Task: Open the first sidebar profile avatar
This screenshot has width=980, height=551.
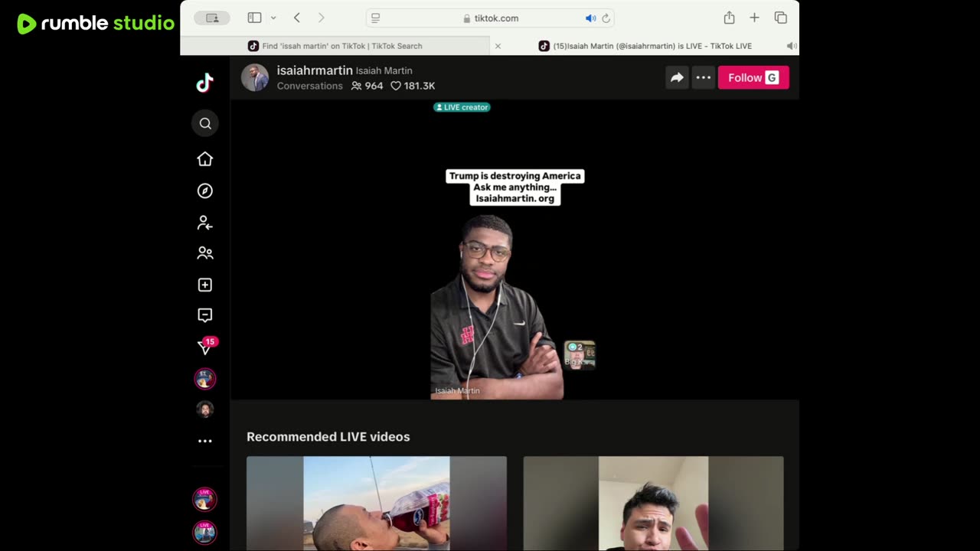Action: coord(204,378)
